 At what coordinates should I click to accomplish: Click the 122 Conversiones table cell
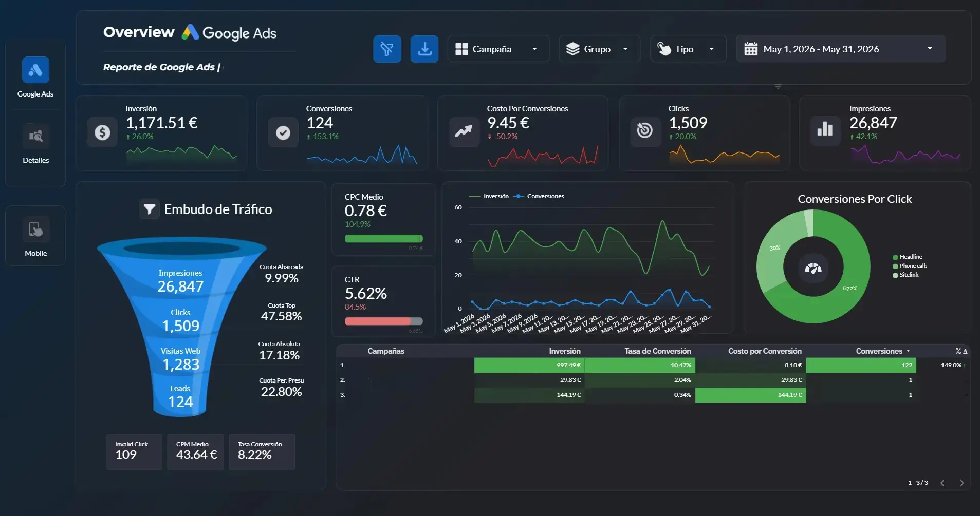861,365
